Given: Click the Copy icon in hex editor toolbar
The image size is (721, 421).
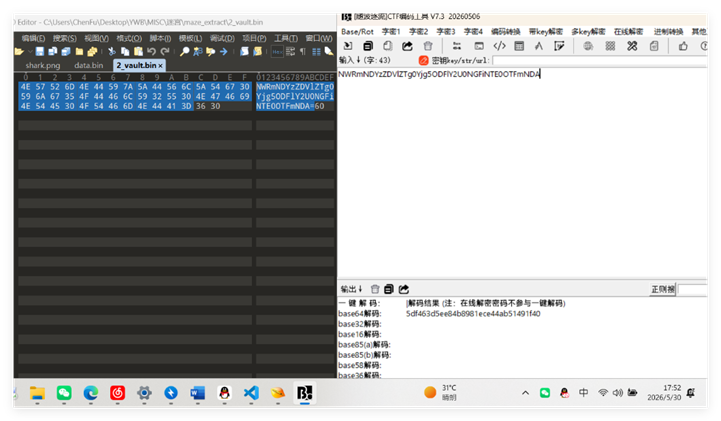Looking at the screenshot, I should click(125, 51).
